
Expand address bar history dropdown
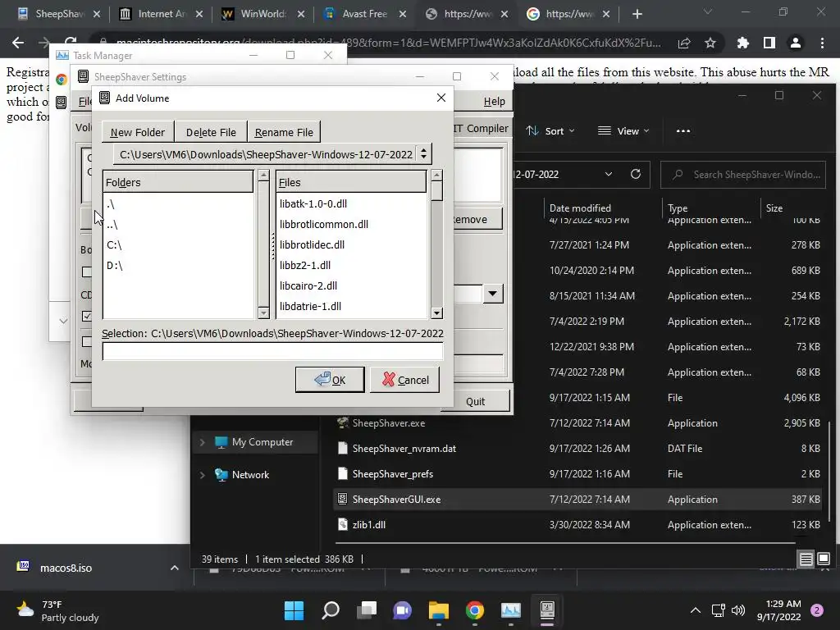(609, 174)
